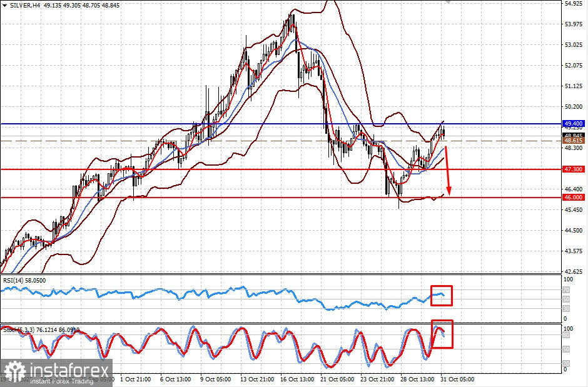Image resolution: width=588 pixels, height=387 pixels.
Task: Click the 9 Oct 05:00 time axis label
Action: (216, 379)
